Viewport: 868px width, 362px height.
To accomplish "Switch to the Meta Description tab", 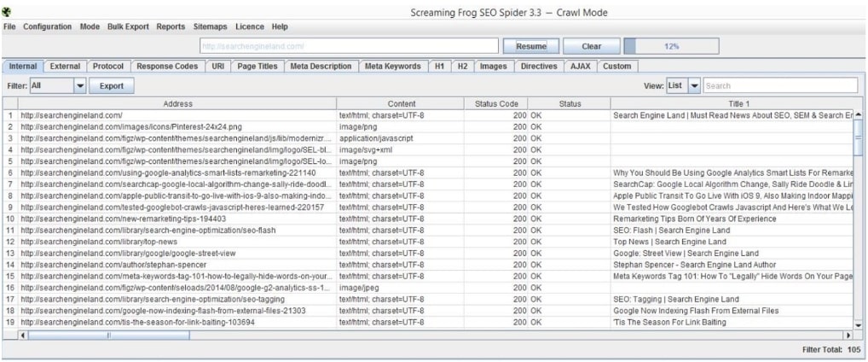I will [321, 66].
